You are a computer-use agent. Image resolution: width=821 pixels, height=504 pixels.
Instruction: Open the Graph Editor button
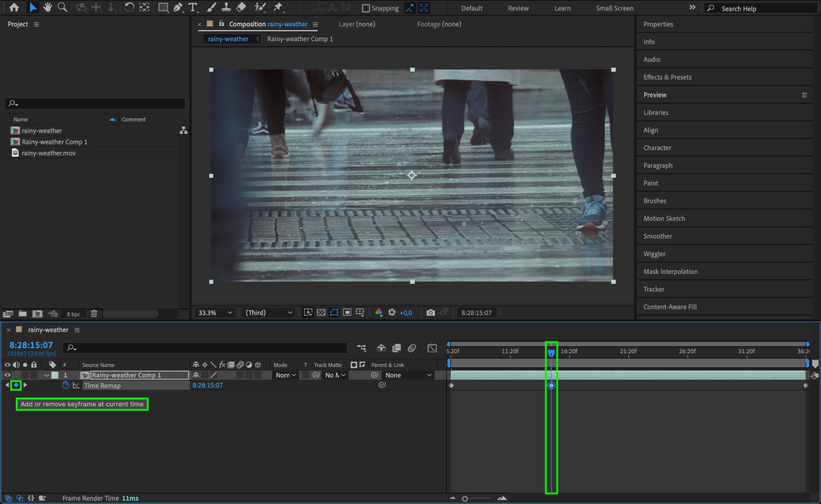point(432,348)
